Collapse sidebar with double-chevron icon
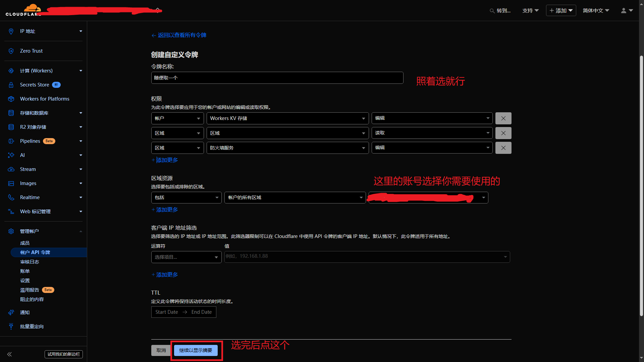The height and width of the screenshot is (362, 644). click(x=9, y=354)
